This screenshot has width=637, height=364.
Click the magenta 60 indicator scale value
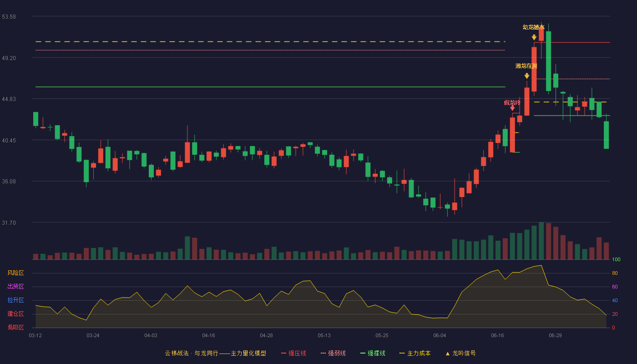[615, 287]
